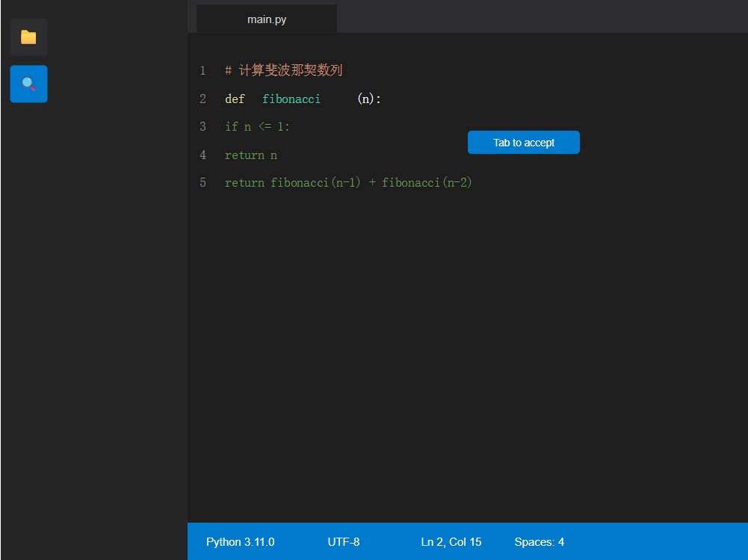
Task: Click line number 1 in the gutter
Action: pos(203,71)
